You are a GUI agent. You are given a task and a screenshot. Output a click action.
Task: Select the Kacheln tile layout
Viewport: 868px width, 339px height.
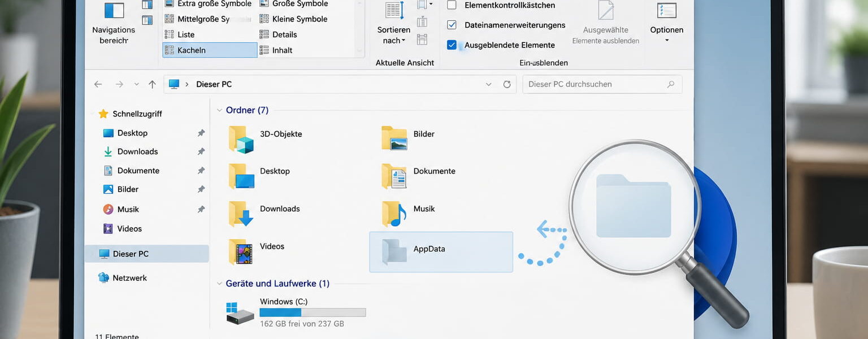[x=210, y=50]
